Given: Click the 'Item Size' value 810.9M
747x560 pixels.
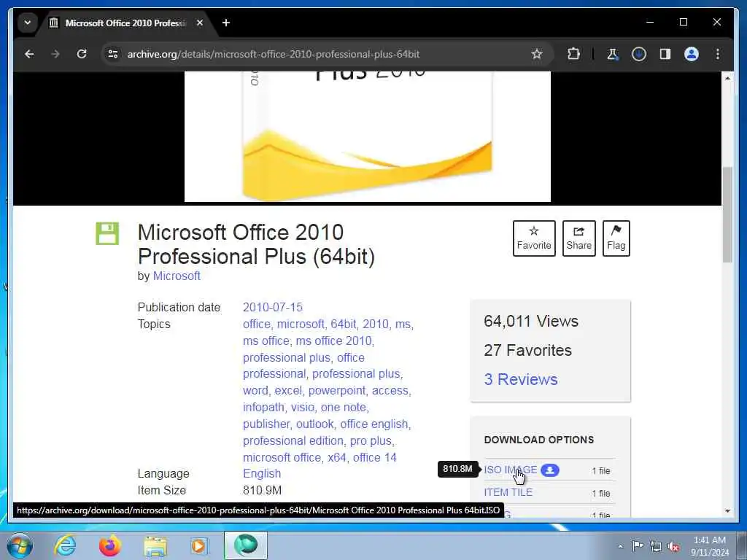Looking at the screenshot, I should pos(262,491).
